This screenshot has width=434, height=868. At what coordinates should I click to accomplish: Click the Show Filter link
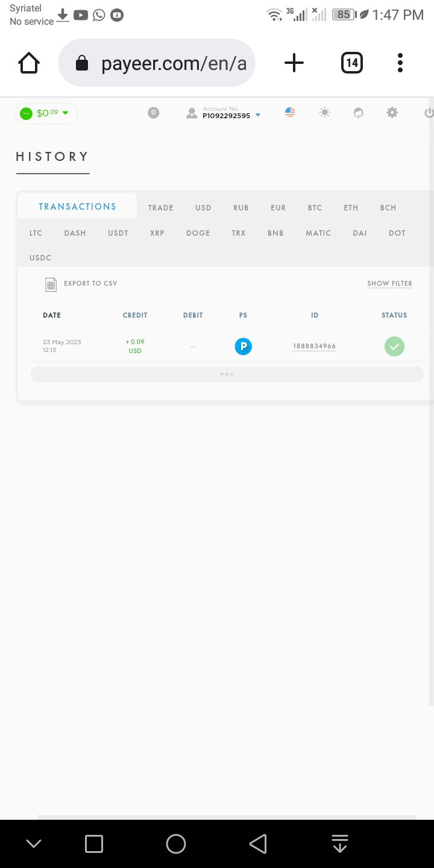pos(390,283)
